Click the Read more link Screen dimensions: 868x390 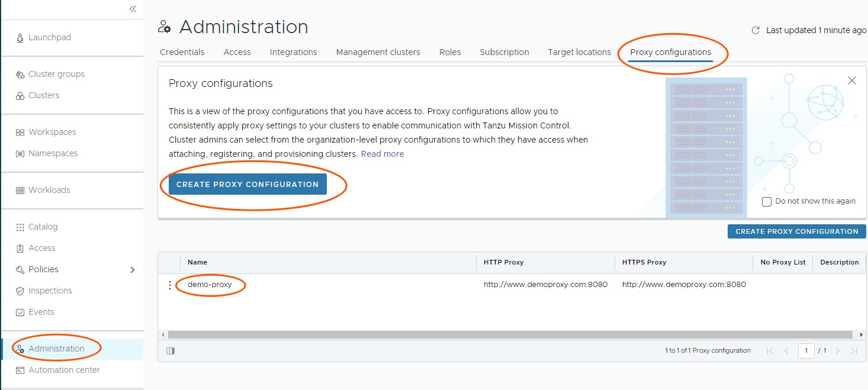click(382, 154)
